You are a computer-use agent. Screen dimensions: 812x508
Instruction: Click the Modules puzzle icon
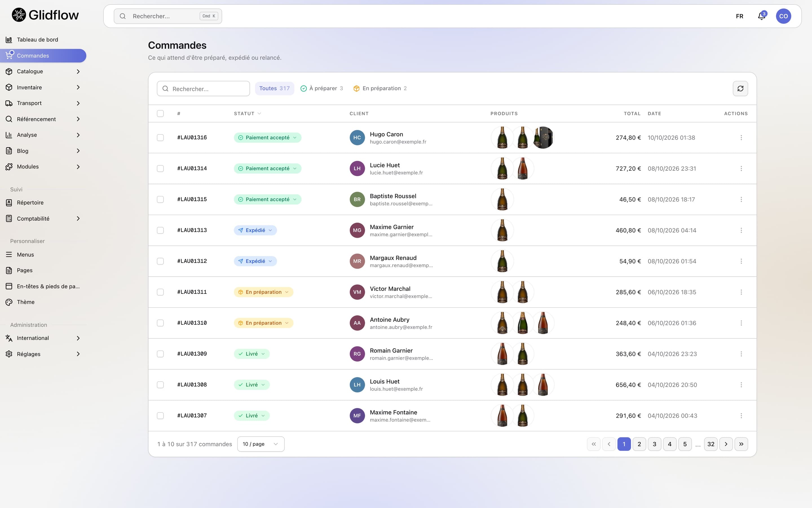click(9, 167)
